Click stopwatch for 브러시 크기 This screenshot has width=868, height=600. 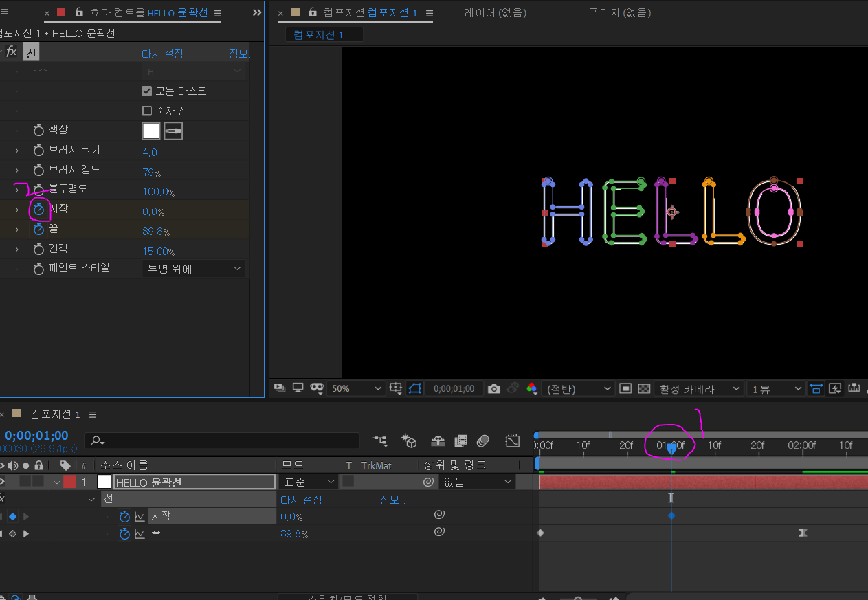(38, 150)
